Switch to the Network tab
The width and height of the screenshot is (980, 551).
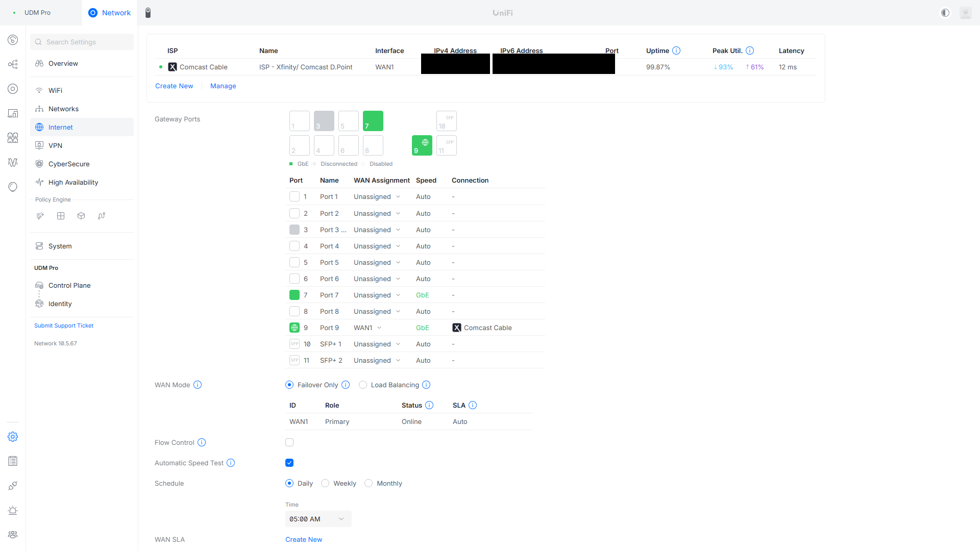coord(110,13)
